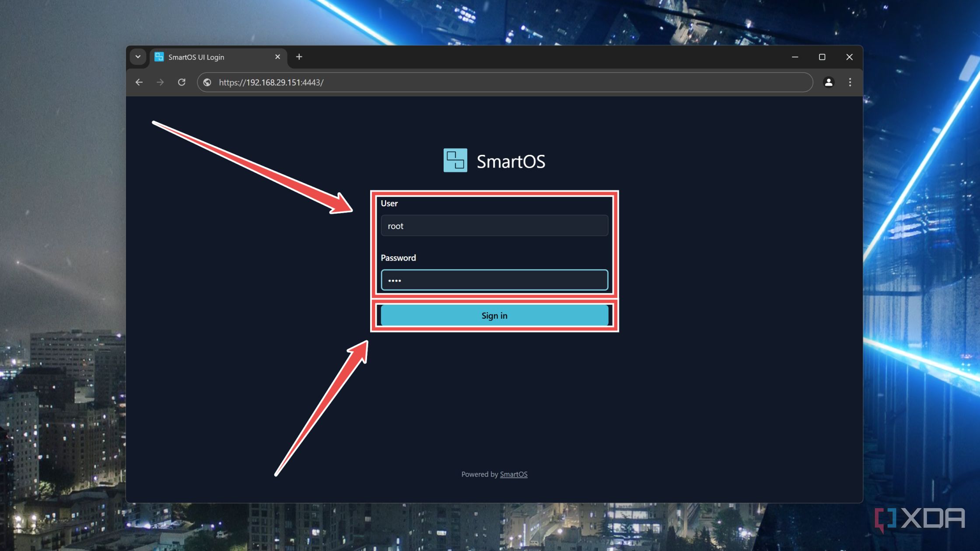Click the address bar URL
Screen dimensions: 980x551
(271, 82)
